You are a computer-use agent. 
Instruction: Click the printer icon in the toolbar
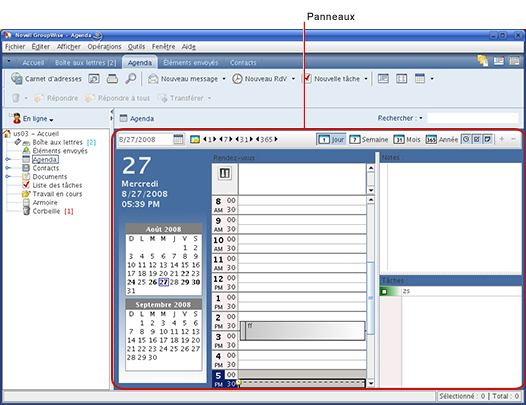(x=112, y=79)
